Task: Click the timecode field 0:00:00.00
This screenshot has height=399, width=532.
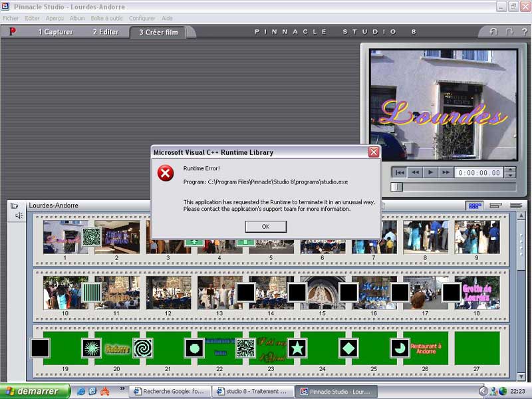Action: [x=479, y=173]
